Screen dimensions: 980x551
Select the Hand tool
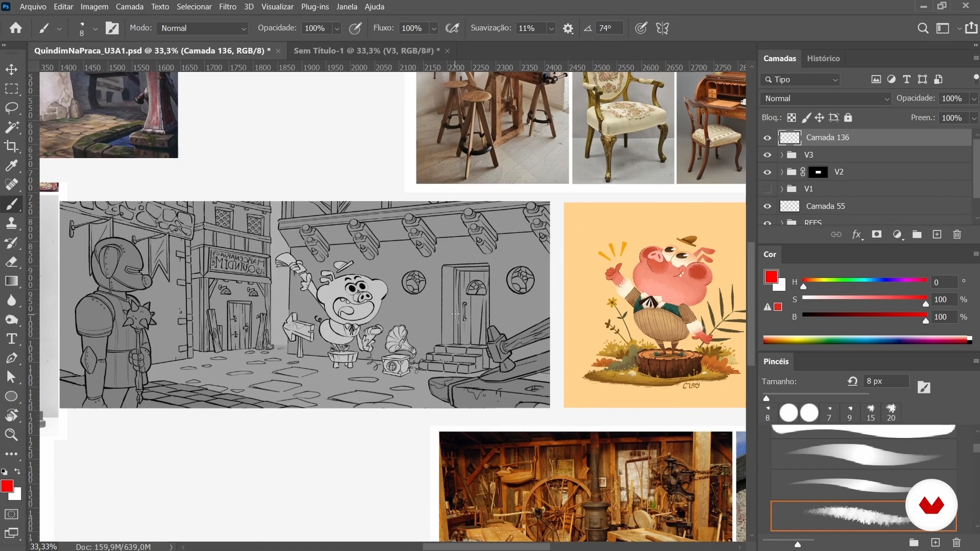pyautogui.click(x=11, y=415)
